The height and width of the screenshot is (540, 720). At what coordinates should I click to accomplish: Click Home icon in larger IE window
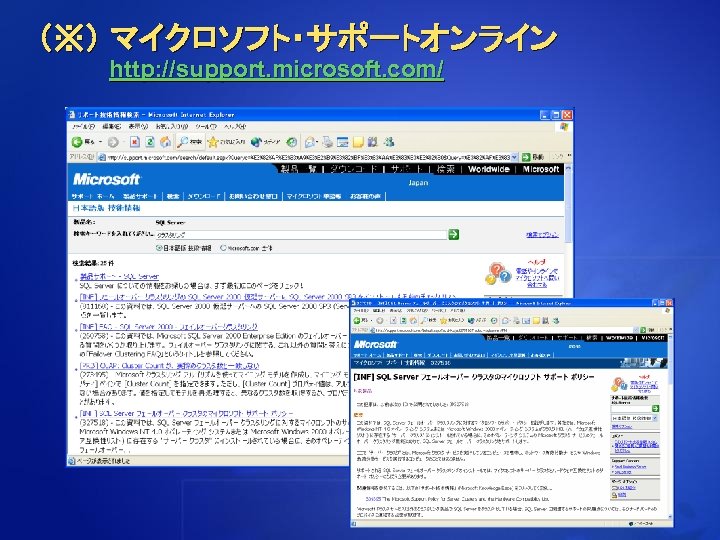(165, 142)
